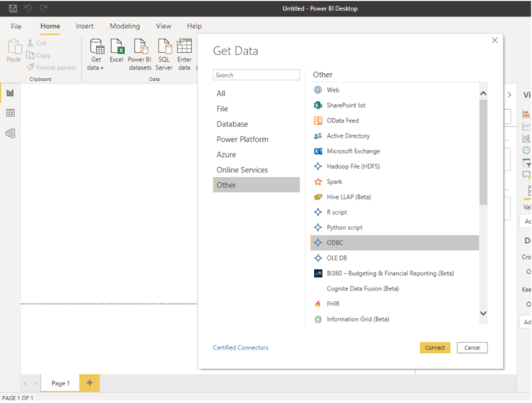Choose the OData Feed connector icon
Image resolution: width=532 pixels, height=403 pixels.
318,120
